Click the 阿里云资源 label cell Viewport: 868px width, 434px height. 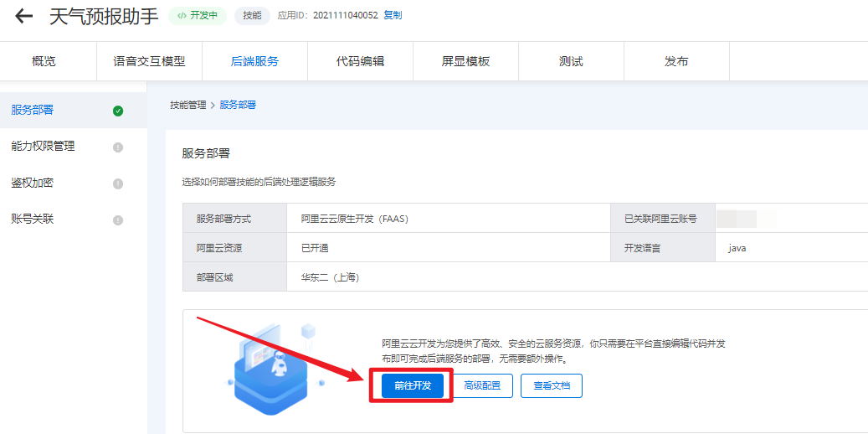click(x=234, y=248)
